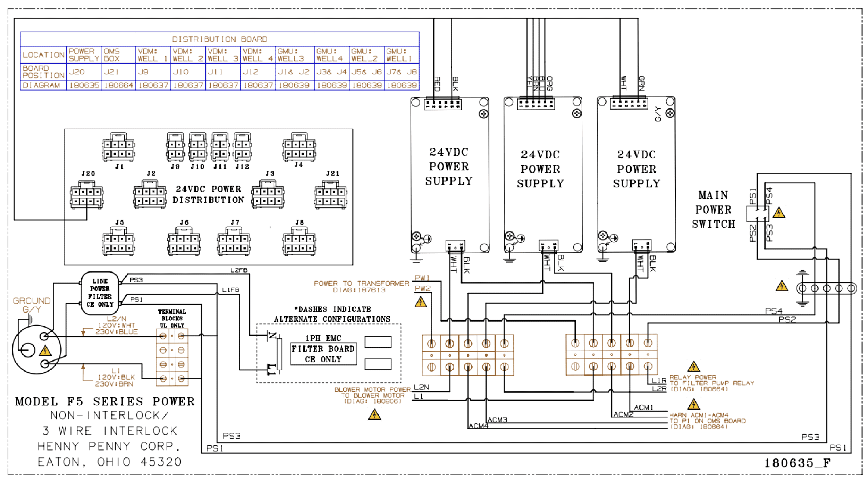
Task: Click the warning triangle inside the power plug
Action: tap(45, 351)
